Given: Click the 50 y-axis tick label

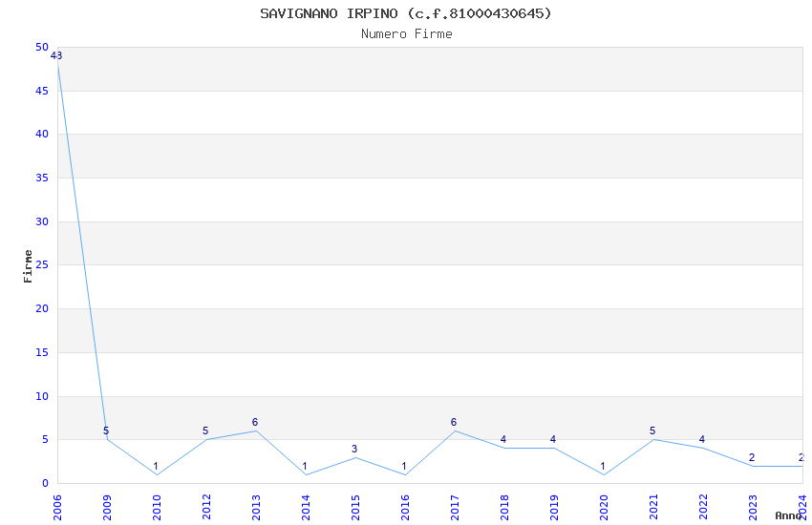Looking at the screenshot, I should click(x=41, y=48).
